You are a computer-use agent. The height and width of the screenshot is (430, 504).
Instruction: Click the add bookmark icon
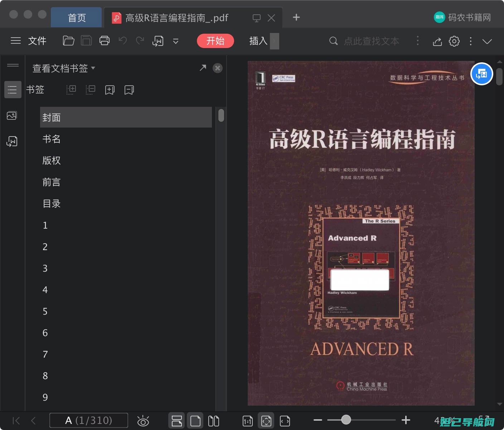(x=110, y=90)
